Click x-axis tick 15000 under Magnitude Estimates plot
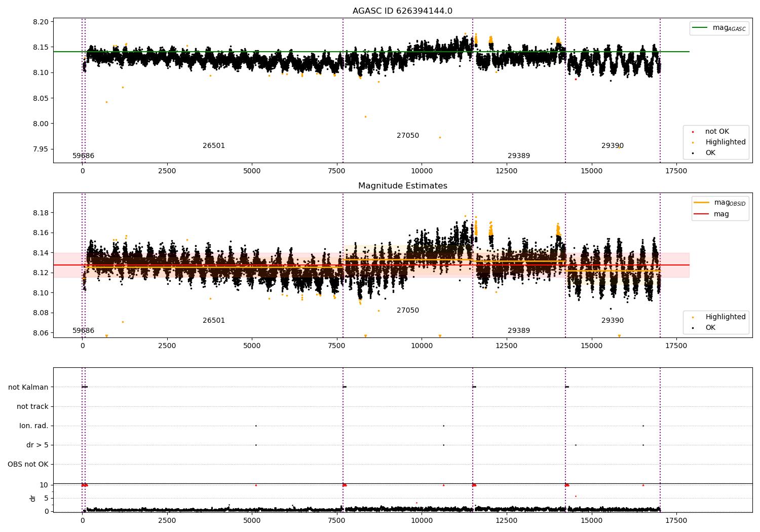Screen dimensions: 760x532 coord(591,346)
